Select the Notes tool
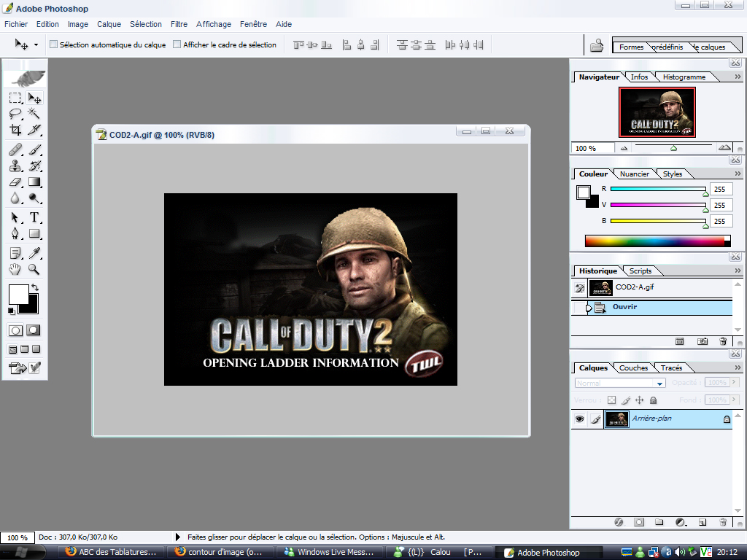The height and width of the screenshot is (560, 747). pos(15,253)
